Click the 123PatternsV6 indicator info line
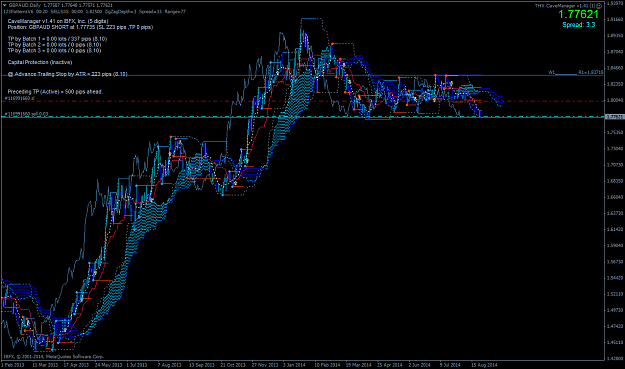The image size is (625, 369). [x=94, y=12]
